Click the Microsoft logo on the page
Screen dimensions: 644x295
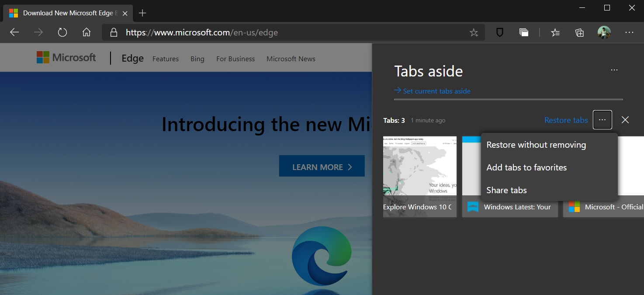(66, 57)
